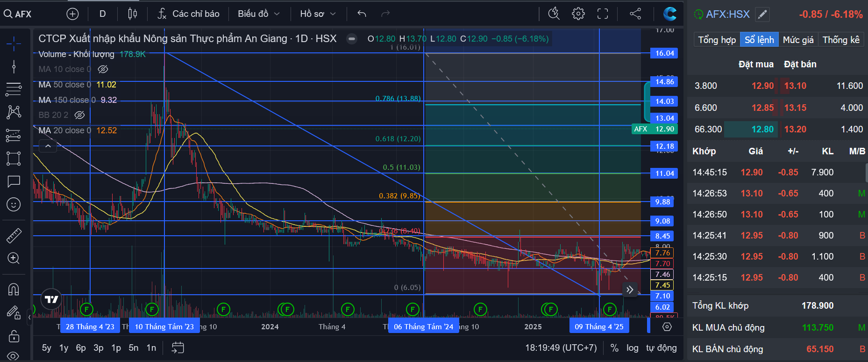Select the zoom in tool
868x362 pixels.
[x=14, y=258]
